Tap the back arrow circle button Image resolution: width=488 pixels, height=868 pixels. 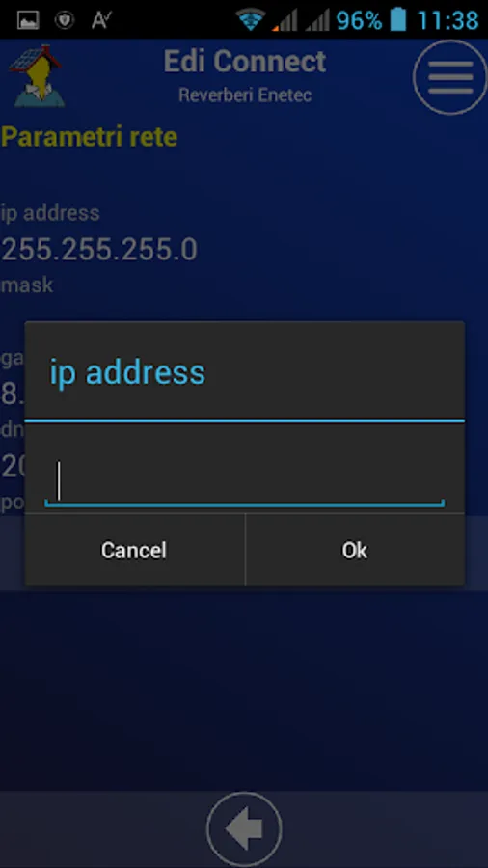(x=244, y=829)
